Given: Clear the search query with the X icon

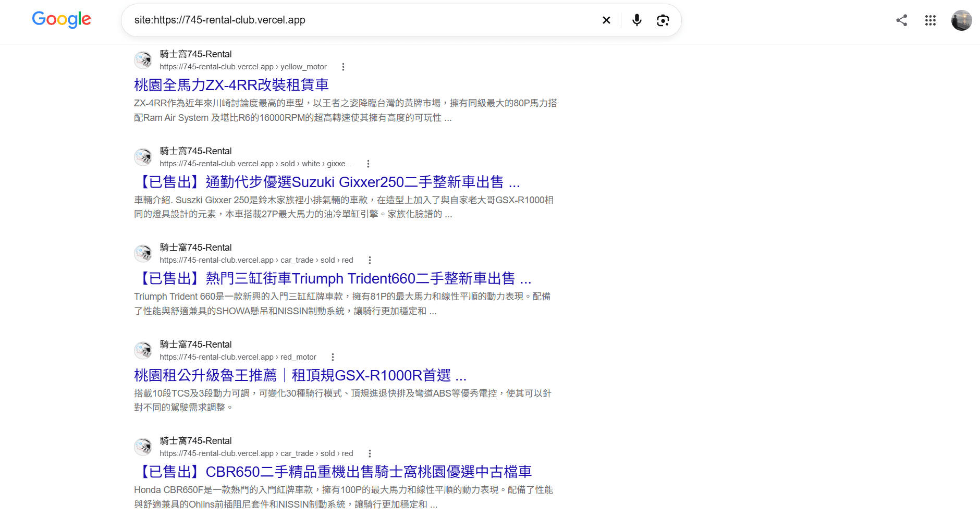Looking at the screenshot, I should [606, 20].
